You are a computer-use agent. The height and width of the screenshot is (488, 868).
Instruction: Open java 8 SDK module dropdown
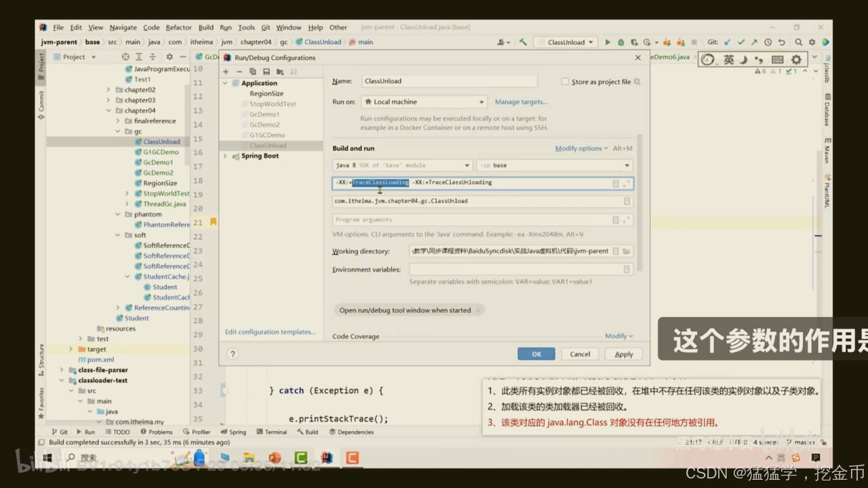(x=403, y=165)
